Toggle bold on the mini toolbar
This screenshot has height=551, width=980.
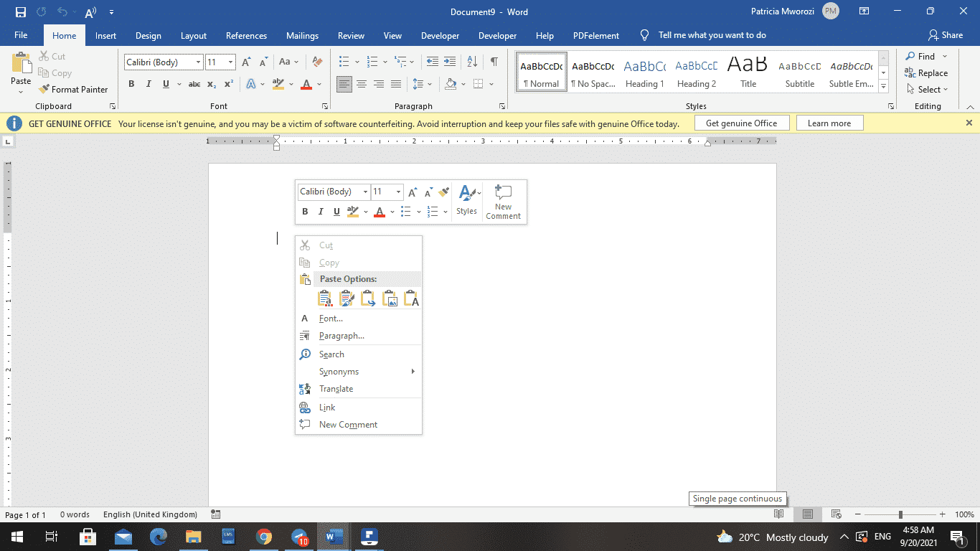pyautogui.click(x=304, y=211)
